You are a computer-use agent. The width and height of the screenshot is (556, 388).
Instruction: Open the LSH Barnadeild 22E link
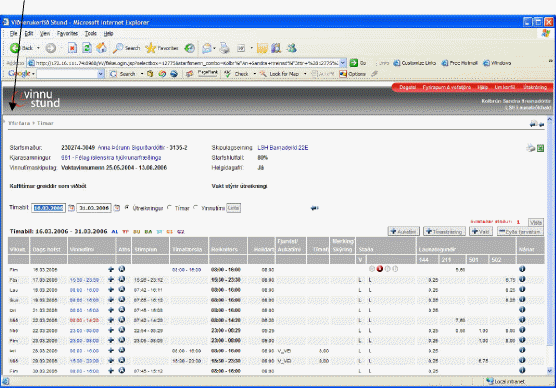click(x=283, y=148)
